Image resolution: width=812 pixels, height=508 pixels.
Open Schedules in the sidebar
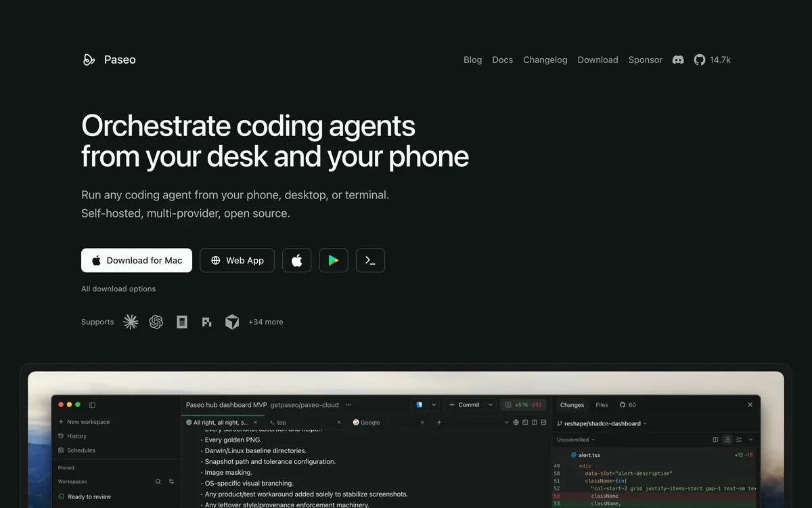pos(76,450)
